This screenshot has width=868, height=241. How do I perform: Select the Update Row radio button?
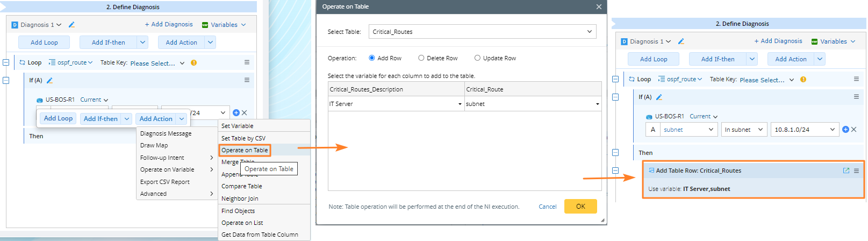coord(477,58)
